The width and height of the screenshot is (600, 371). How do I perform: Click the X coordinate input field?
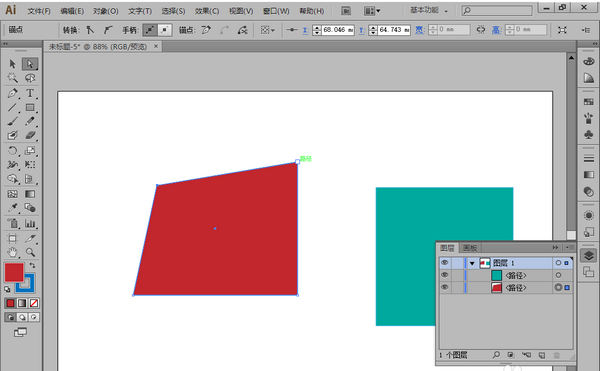point(338,30)
